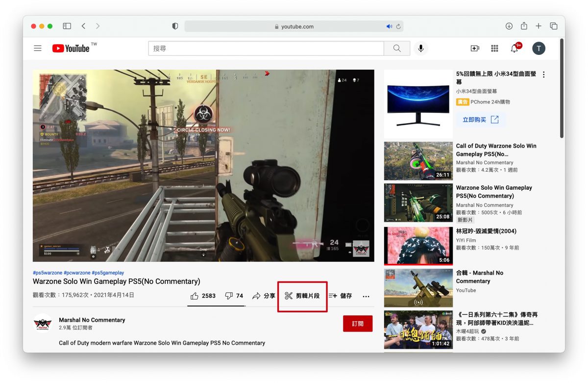588x383 pixels.
Task: Reload the page in address bar
Action: click(x=398, y=26)
